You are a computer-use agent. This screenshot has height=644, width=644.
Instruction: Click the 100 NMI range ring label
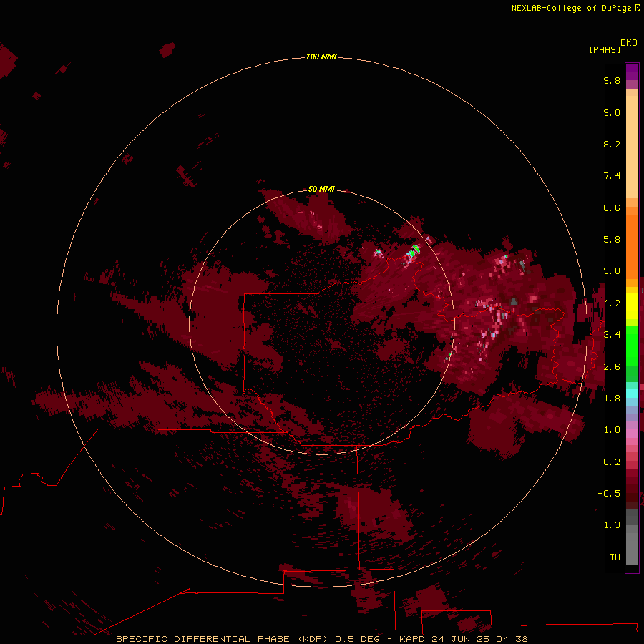coord(321,57)
